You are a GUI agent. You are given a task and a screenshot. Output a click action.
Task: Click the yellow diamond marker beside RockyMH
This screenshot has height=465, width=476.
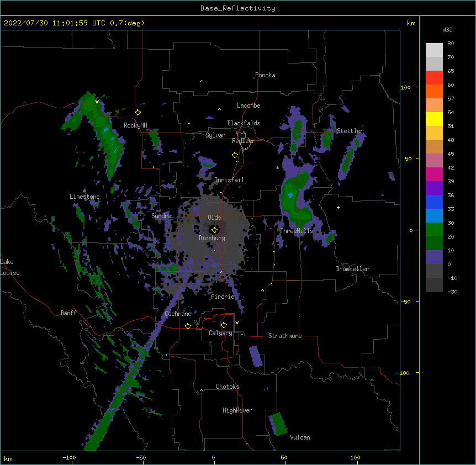137,113
